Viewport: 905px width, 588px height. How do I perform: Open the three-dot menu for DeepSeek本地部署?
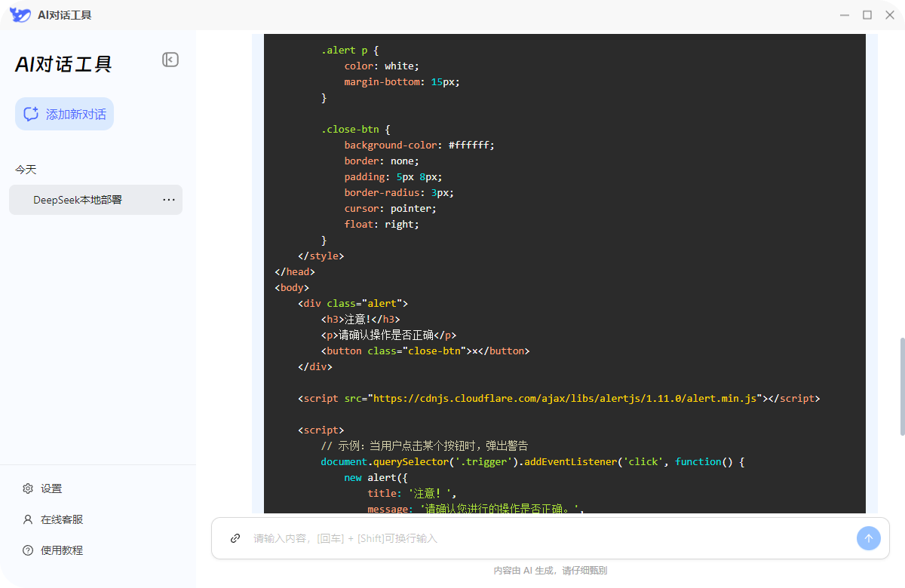point(169,200)
